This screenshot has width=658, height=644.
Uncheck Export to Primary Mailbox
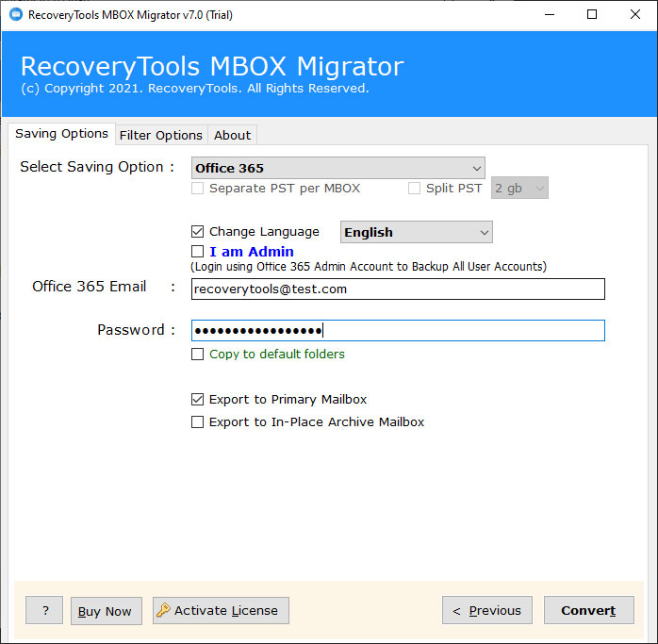pyautogui.click(x=197, y=399)
